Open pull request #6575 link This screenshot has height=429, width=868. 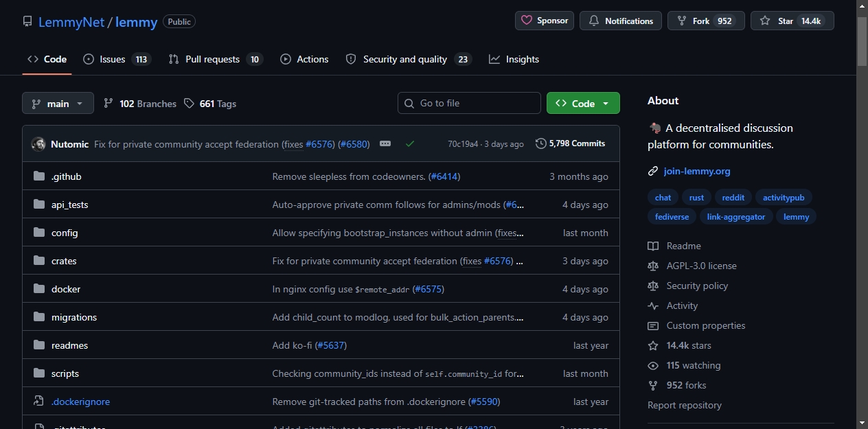click(429, 289)
